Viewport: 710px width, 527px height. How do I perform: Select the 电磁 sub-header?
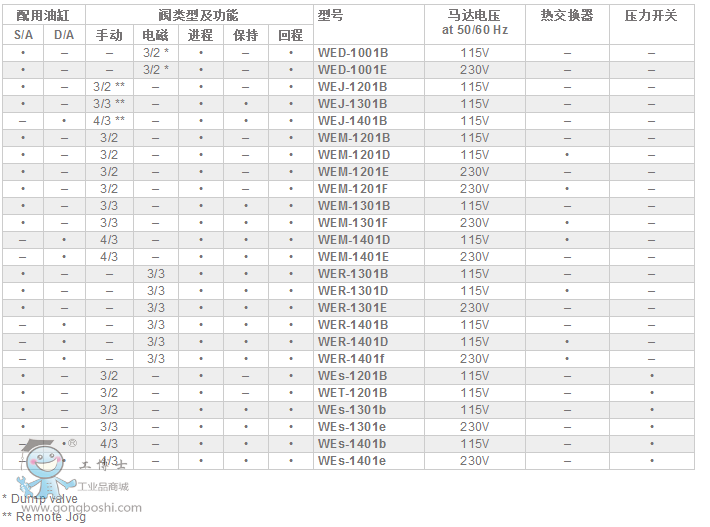[x=156, y=35]
